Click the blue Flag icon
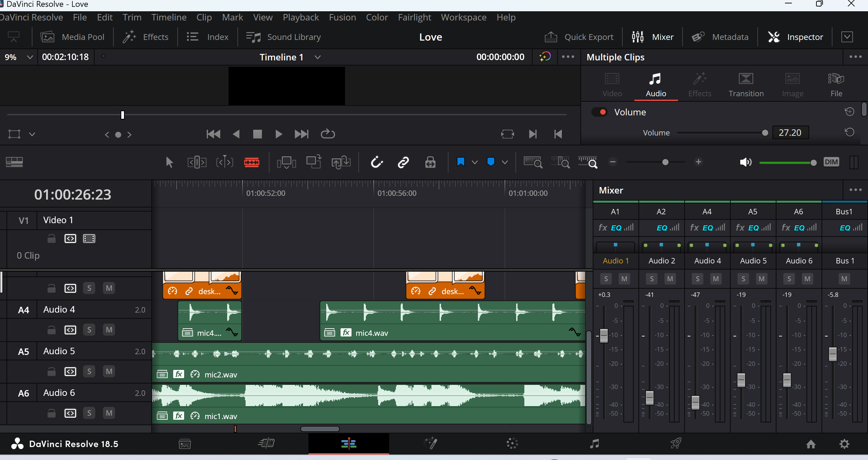 (460, 162)
